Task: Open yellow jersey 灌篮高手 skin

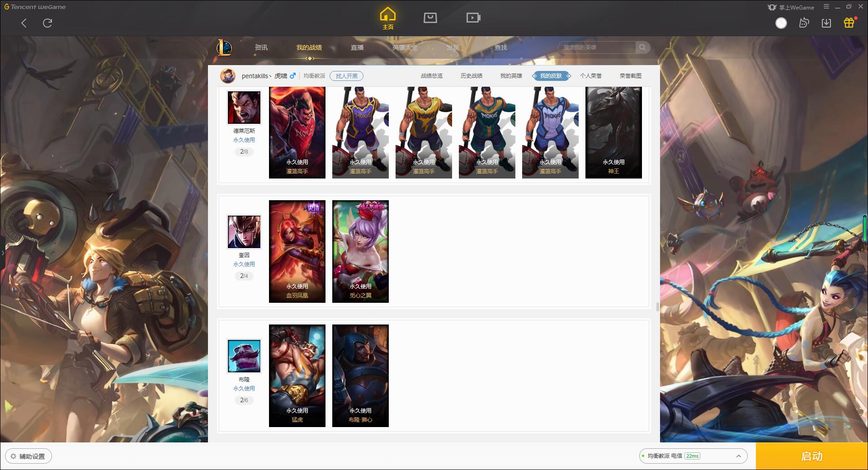Action: point(424,133)
